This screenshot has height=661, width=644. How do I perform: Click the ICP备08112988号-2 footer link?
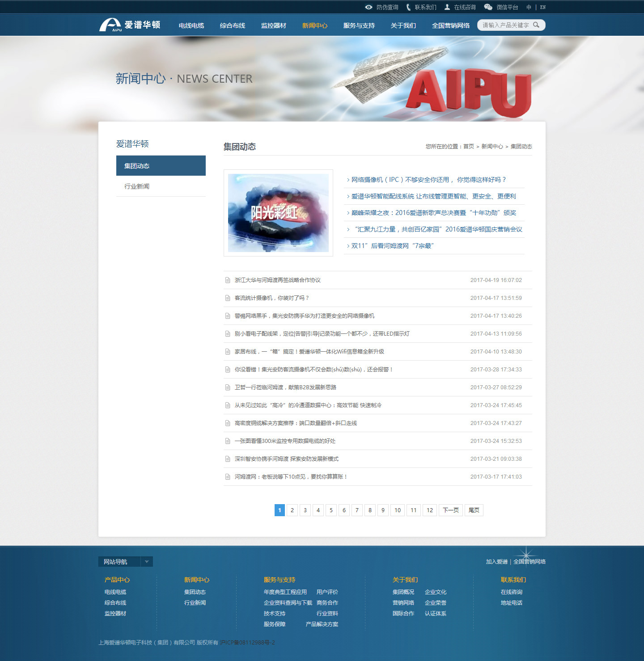tap(247, 643)
